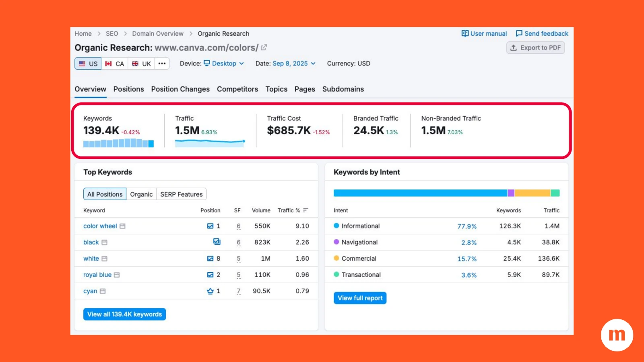Select the US country database
This screenshot has width=644, height=362.
point(88,64)
